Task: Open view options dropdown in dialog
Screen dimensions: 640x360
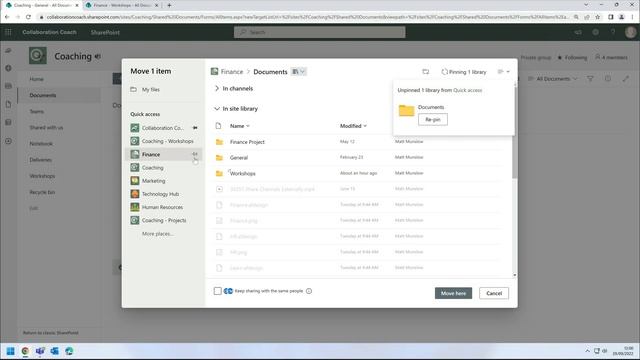Action: point(503,72)
